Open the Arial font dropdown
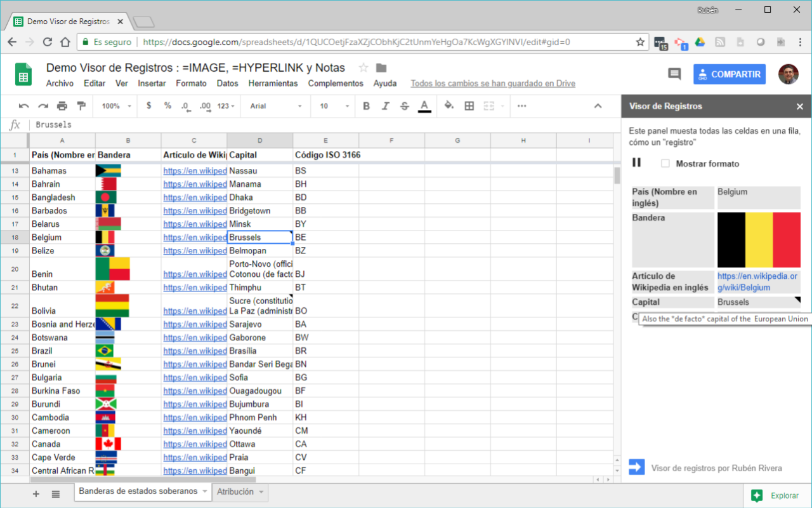 (x=276, y=106)
